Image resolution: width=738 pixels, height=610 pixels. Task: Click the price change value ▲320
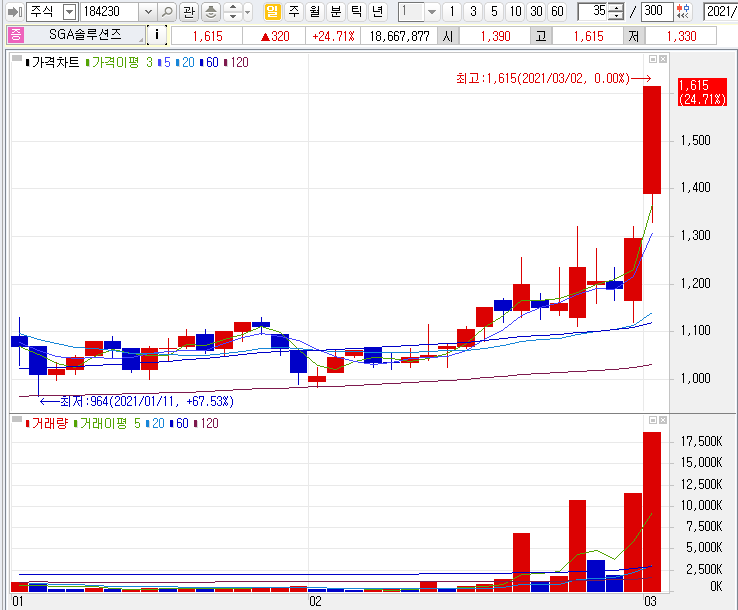coord(274,36)
